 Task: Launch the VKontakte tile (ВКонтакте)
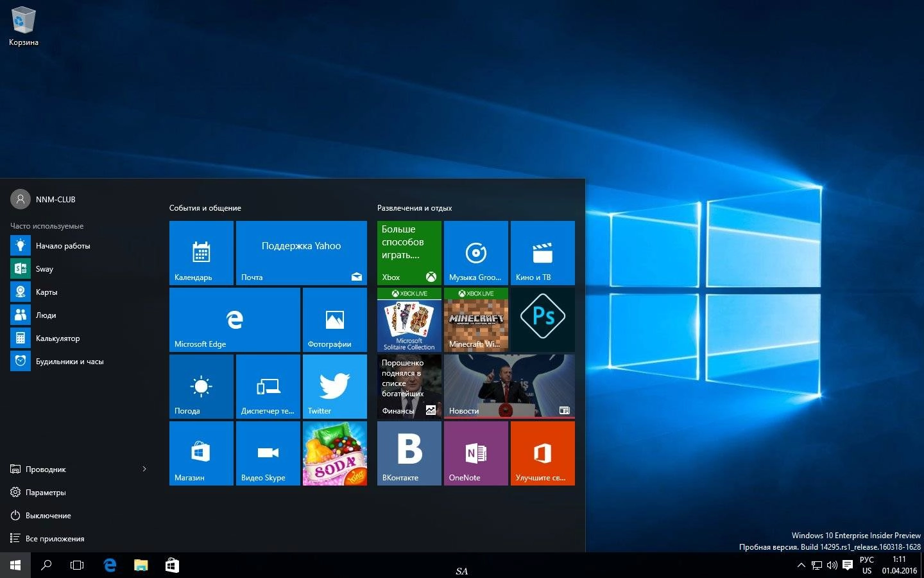click(409, 453)
